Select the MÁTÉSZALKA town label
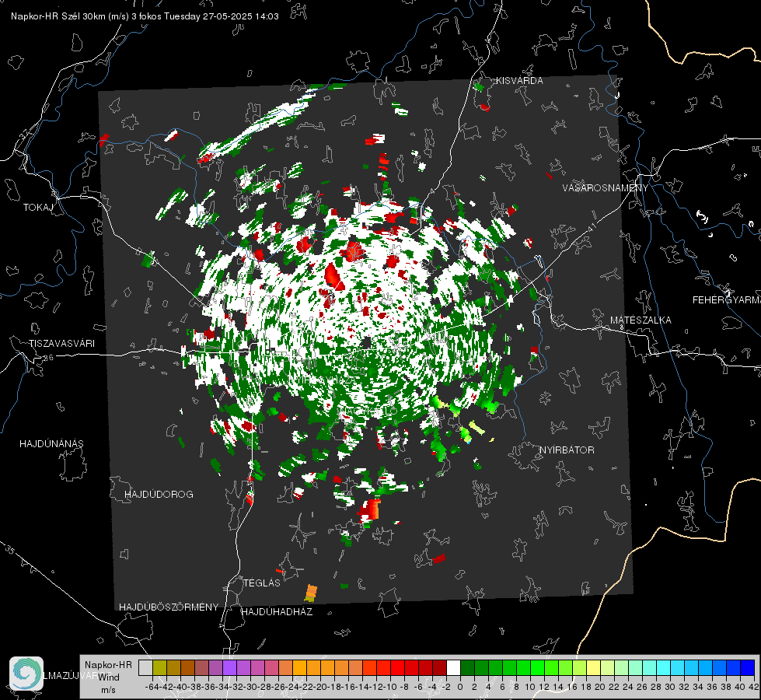Image resolution: width=761 pixels, height=700 pixels. coord(641,320)
